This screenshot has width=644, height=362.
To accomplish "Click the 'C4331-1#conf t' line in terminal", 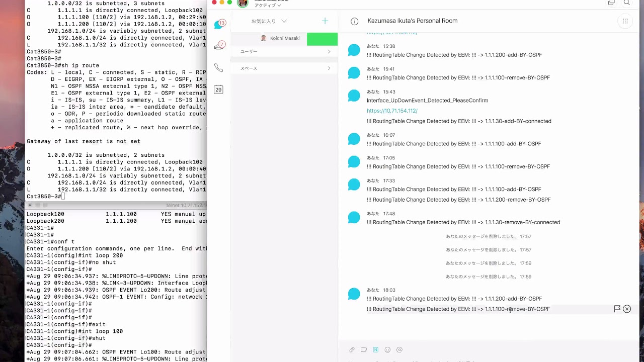I will pos(50,242).
